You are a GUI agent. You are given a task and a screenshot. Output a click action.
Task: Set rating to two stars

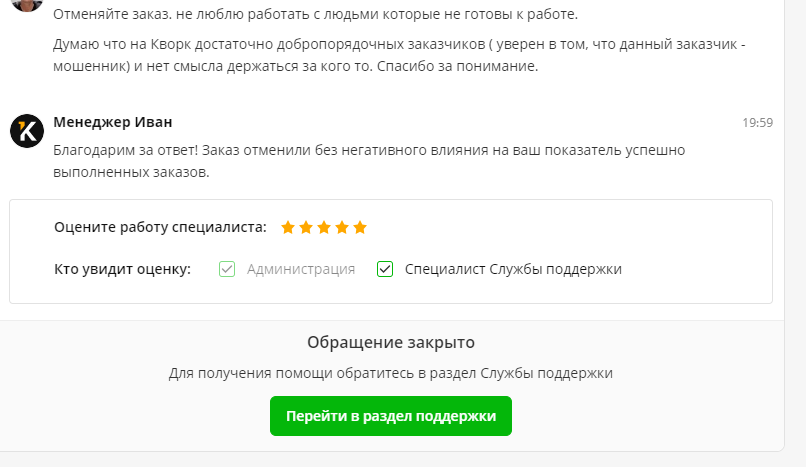[x=306, y=227]
